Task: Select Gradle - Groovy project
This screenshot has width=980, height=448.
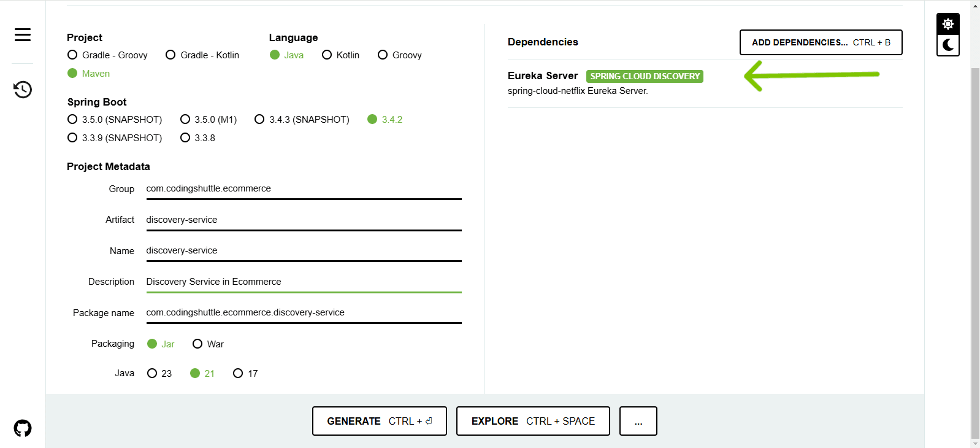Action: 108,55
